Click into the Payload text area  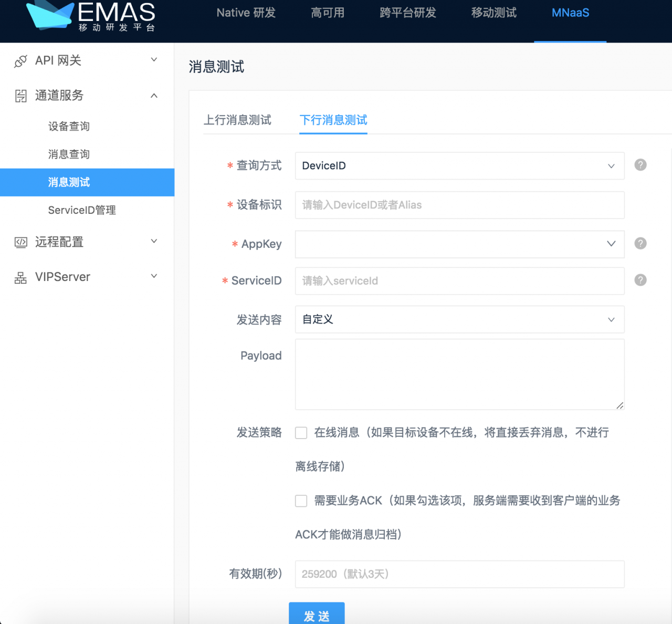460,375
